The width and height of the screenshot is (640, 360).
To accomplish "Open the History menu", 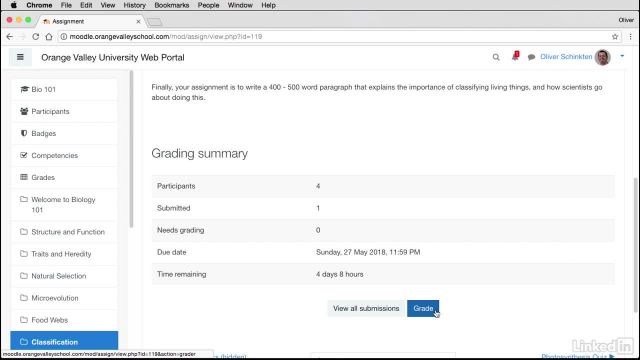I will (x=135, y=5).
